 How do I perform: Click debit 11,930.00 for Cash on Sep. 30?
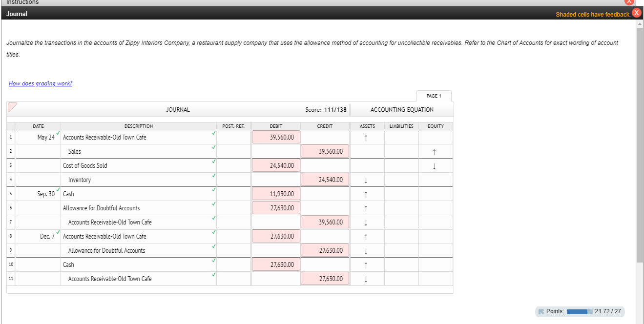pos(276,194)
